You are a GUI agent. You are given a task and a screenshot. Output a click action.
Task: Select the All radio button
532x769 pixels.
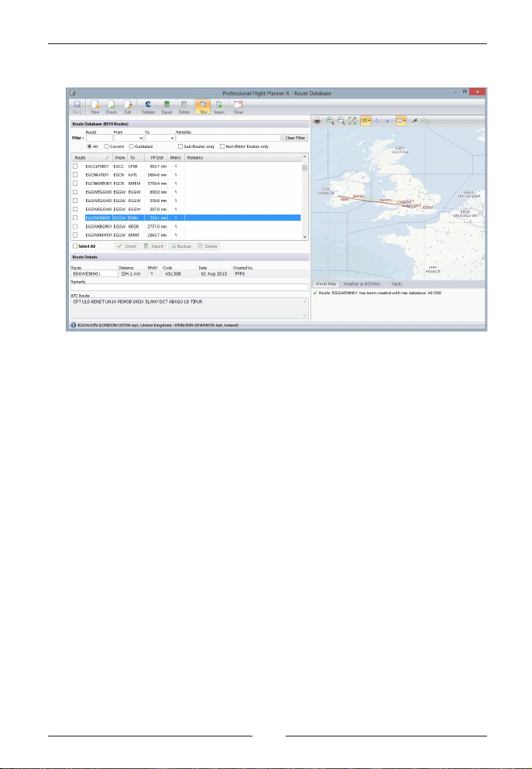89,146
